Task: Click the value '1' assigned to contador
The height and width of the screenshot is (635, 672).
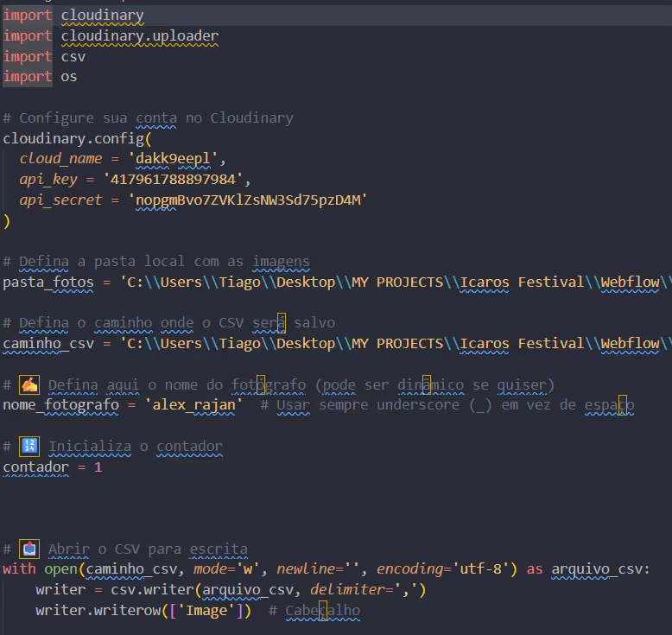Action: pos(98,467)
